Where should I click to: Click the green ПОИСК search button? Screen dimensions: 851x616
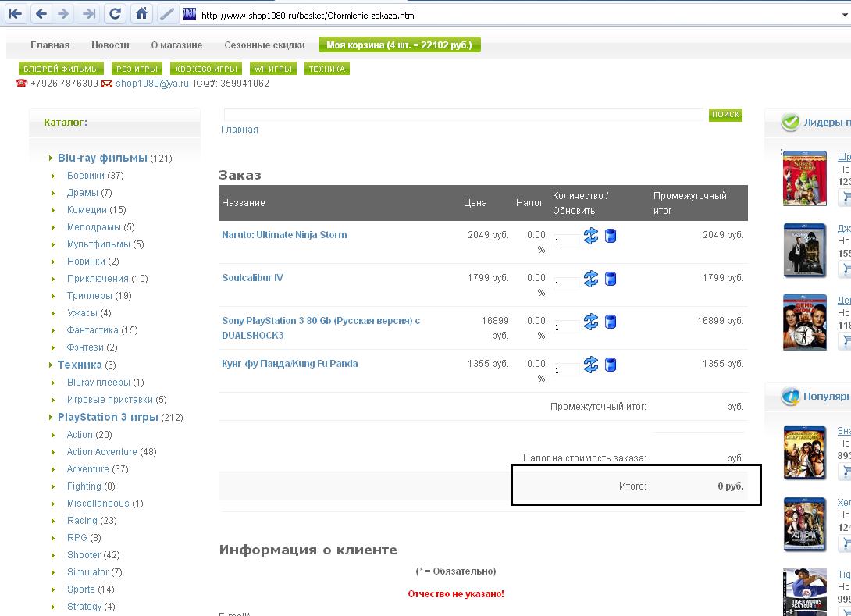point(725,115)
